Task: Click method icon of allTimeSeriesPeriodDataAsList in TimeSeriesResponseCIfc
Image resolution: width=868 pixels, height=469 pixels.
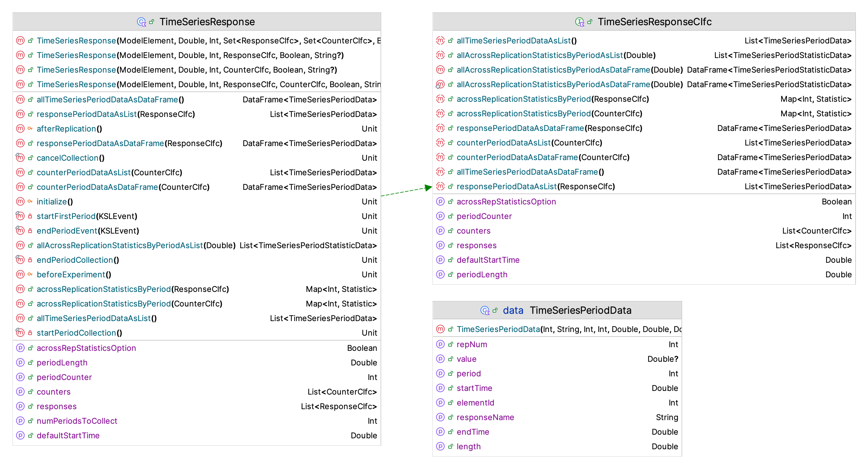Action: tap(440, 40)
